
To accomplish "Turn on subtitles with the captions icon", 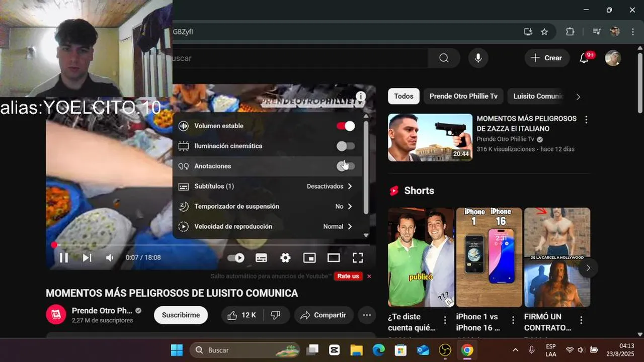I will 261,258.
